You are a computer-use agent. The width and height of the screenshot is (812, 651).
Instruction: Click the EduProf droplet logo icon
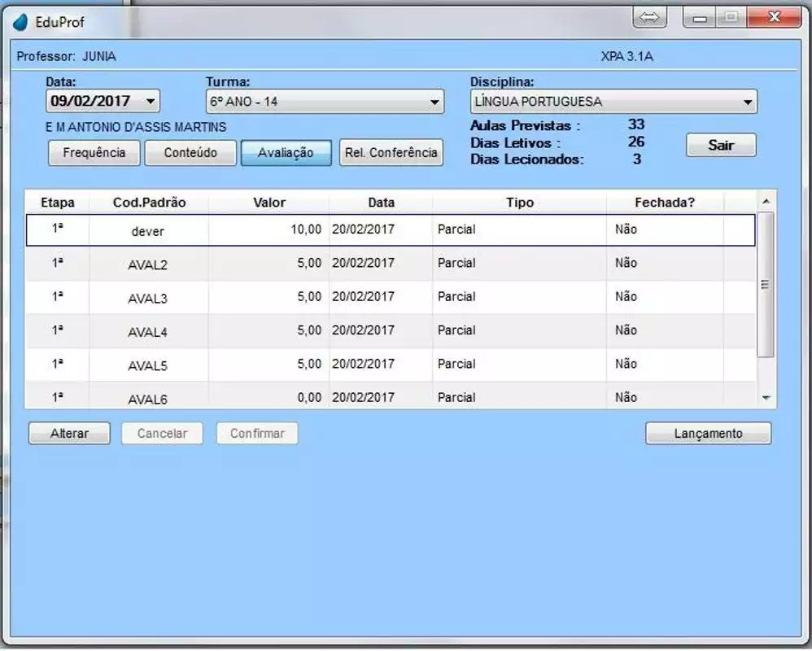click(x=21, y=22)
